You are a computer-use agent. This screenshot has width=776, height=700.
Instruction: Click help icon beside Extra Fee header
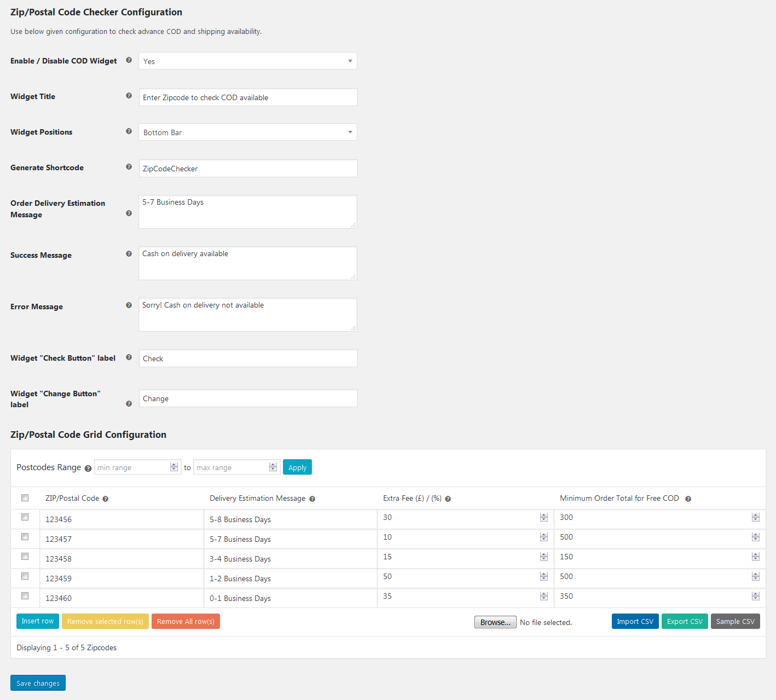pyautogui.click(x=448, y=499)
